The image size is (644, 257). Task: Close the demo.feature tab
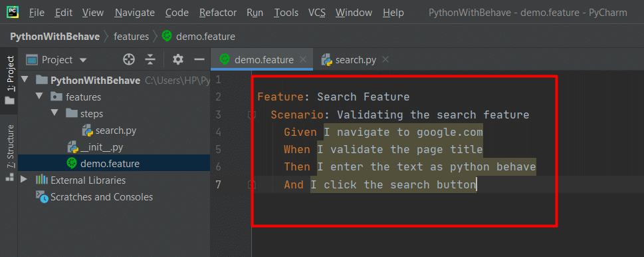pyautogui.click(x=303, y=60)
